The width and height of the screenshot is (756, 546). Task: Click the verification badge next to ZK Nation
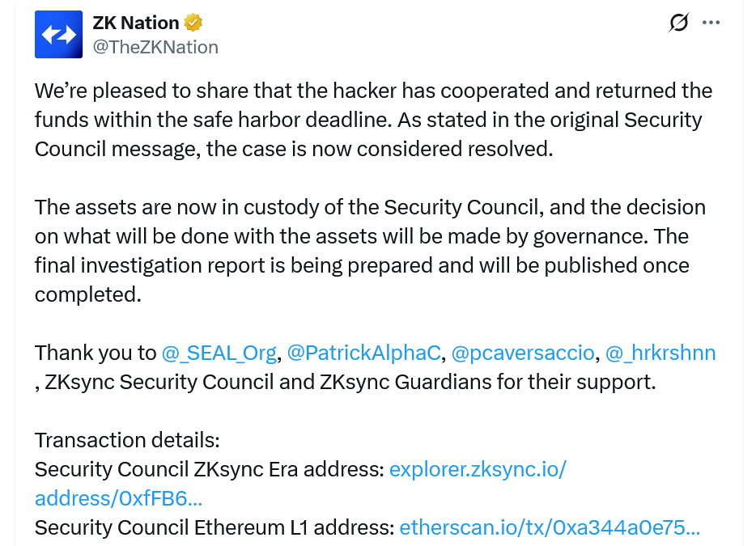tap(192, 23)
